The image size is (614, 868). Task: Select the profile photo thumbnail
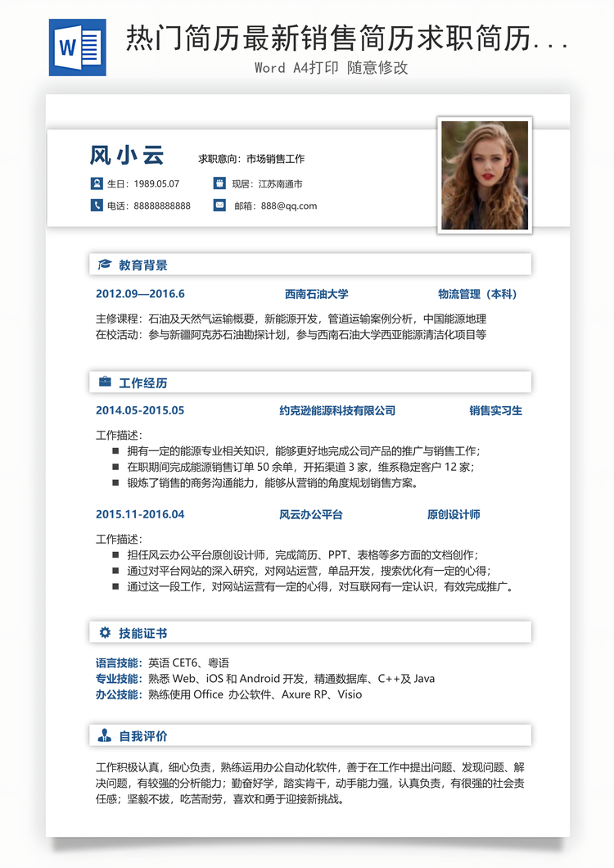485,175
